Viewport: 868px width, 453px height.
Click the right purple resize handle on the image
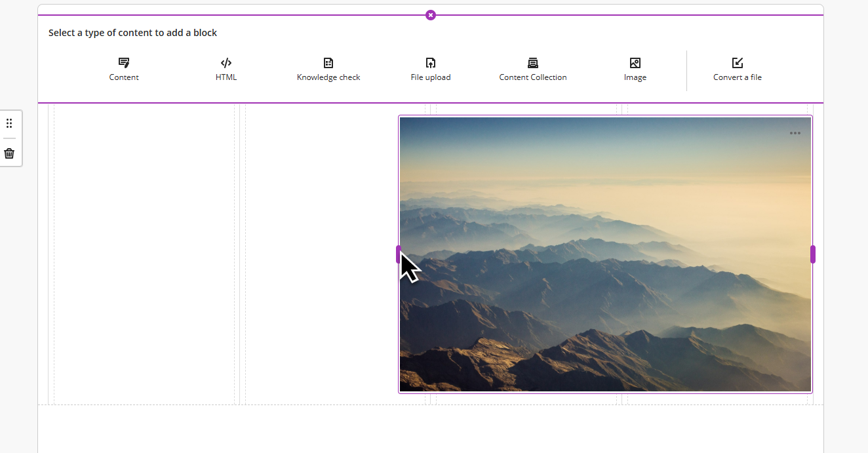(812, 254)
